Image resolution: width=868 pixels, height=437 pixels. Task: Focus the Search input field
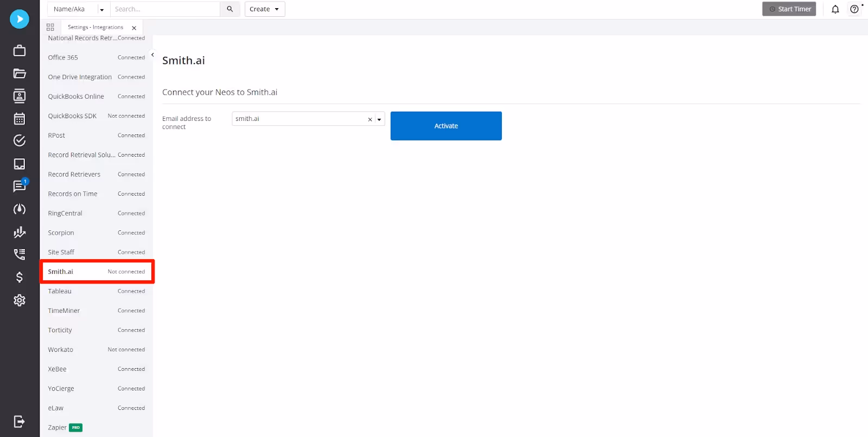[x=165, y=9]
